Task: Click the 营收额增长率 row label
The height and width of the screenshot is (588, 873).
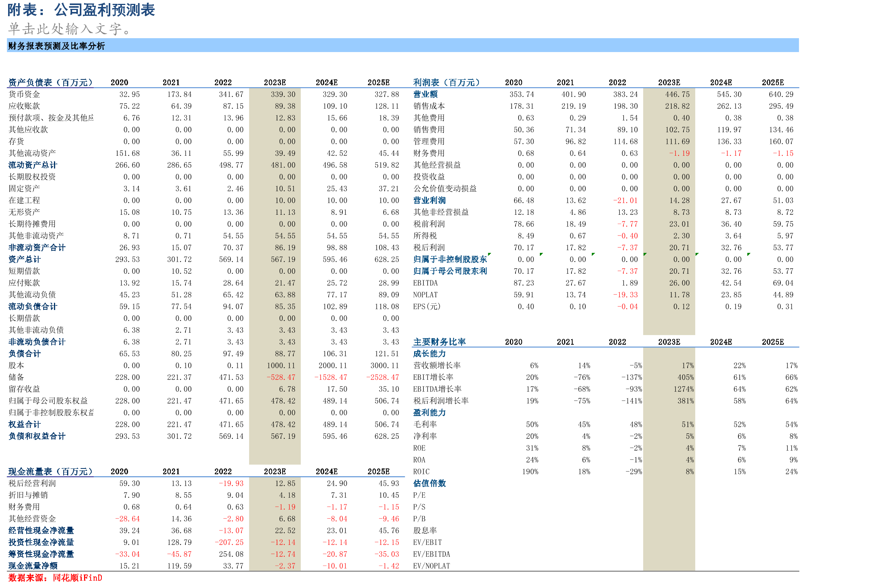Action: click(x=437, y=366)
